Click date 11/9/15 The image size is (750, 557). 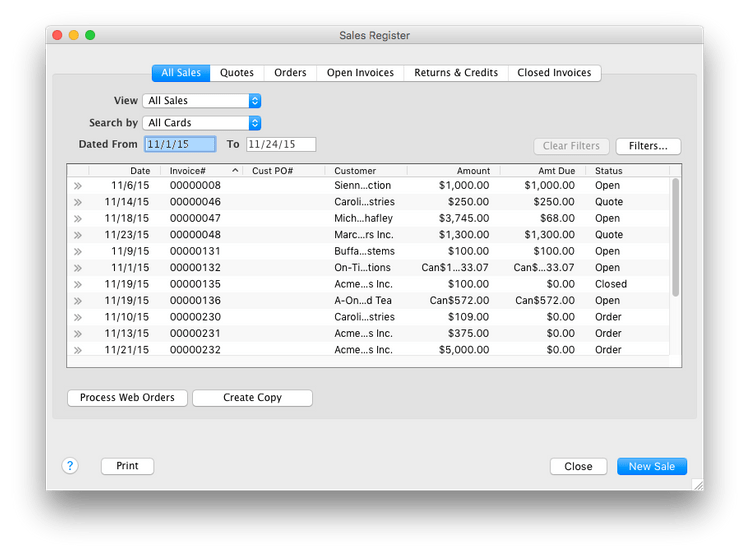(130, 251)
